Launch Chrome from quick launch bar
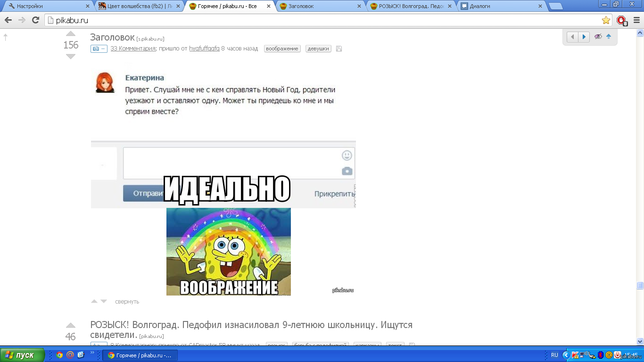Image resolution: width=644 pixels, height=362 pixels. click(59, 355)
